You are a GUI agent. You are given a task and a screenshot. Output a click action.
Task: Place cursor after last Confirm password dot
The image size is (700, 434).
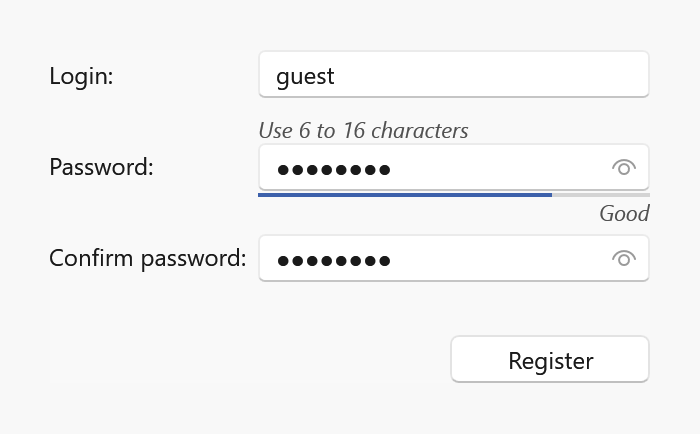click(x=392, y=261)
